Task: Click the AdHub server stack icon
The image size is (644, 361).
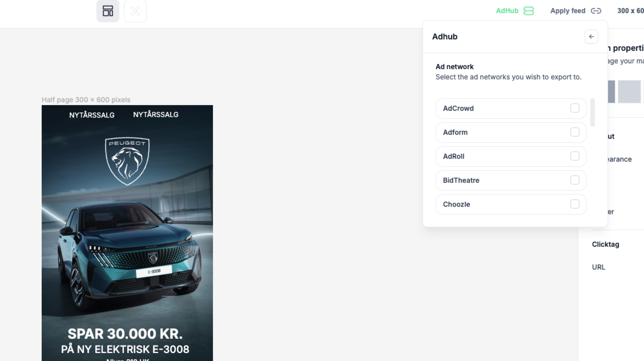Action: [x=528, y=11]
